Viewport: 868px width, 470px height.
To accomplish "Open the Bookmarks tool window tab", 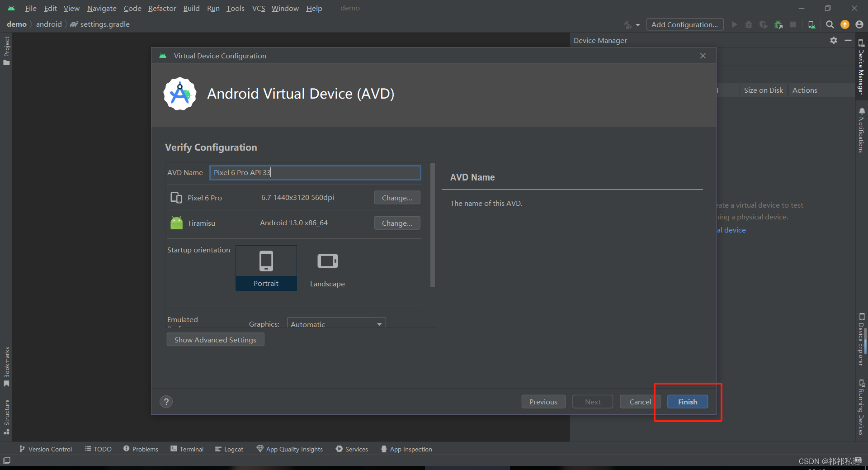I will coord(6,367).
